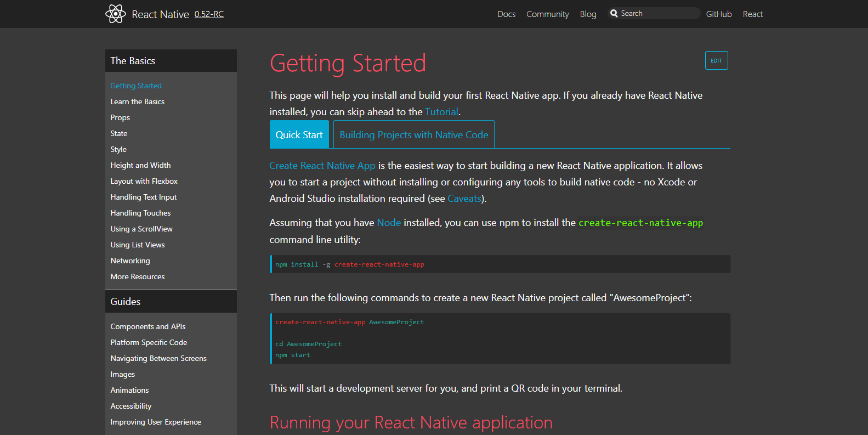
Task: Click the 'cd AwesomeProject' code line
Action: pos(308,344)
